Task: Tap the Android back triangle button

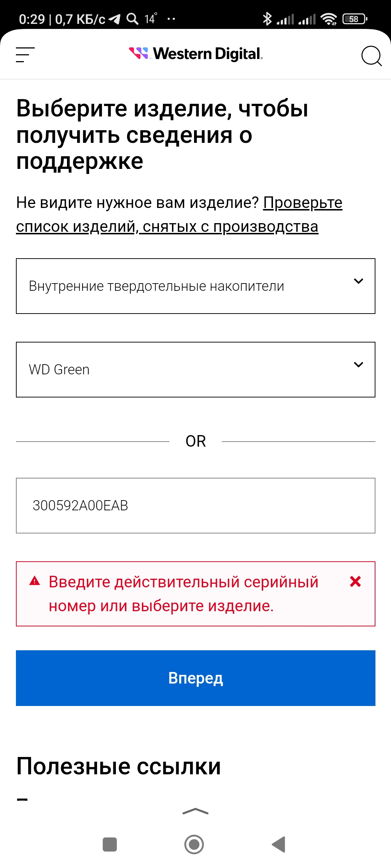Action: [x=279, y=844]
